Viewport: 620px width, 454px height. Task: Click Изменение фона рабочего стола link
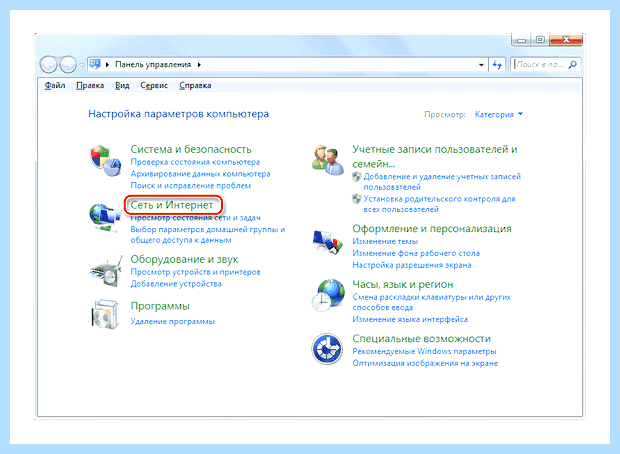[x=416, y=253]
